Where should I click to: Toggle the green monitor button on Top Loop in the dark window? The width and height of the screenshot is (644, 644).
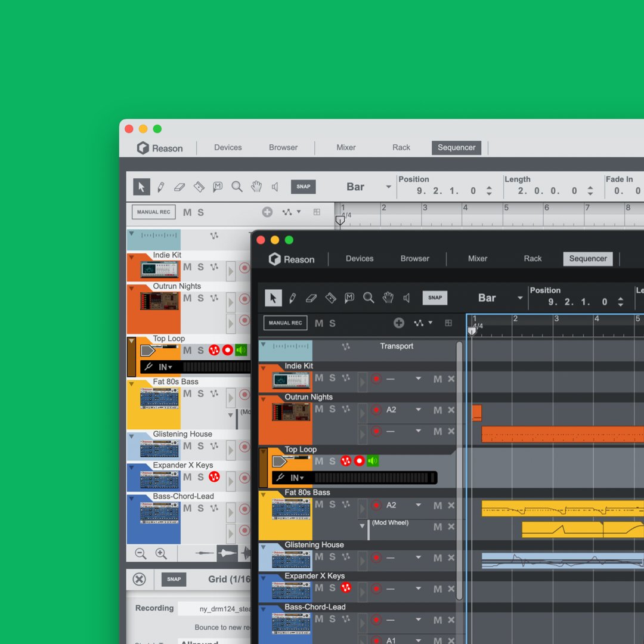point(373,461)
